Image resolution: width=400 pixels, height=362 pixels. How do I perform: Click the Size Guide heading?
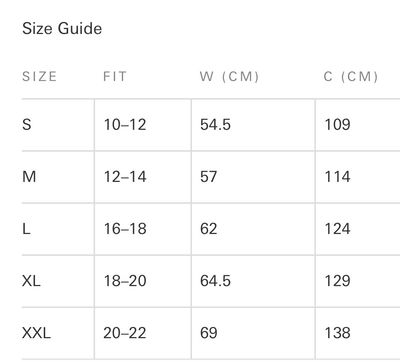62,28
